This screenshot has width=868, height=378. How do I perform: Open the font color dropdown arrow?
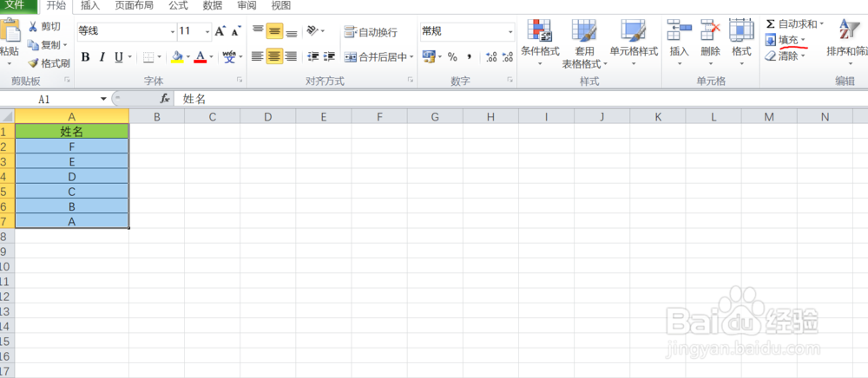click(x=211, y=57)
